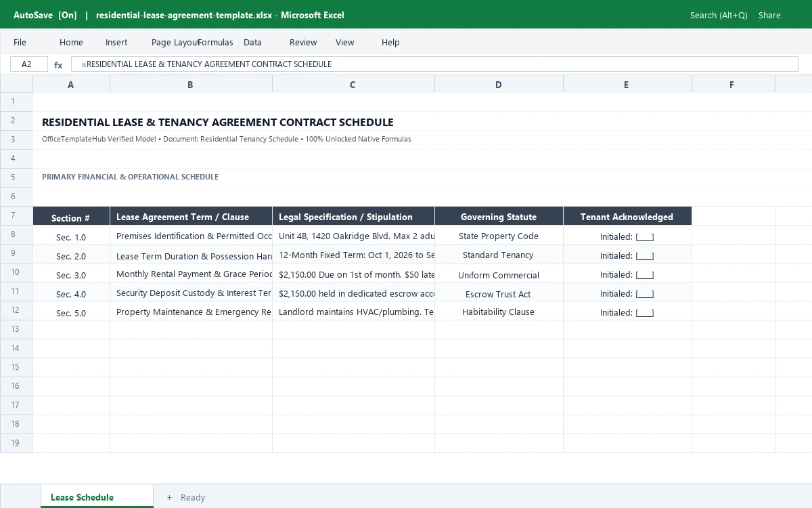812x508 pixels.
Task: Select cell Sec. 2.0
Action: tap(71, 254)
